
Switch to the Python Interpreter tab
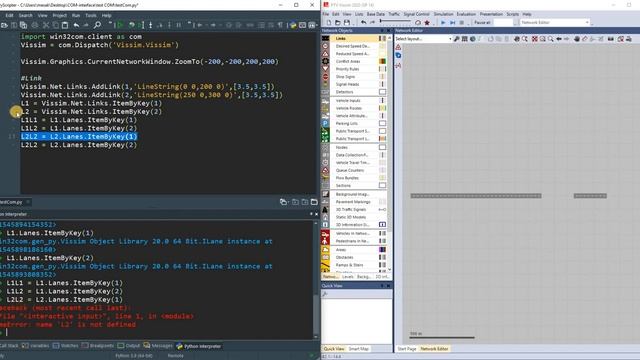(199, 346)
